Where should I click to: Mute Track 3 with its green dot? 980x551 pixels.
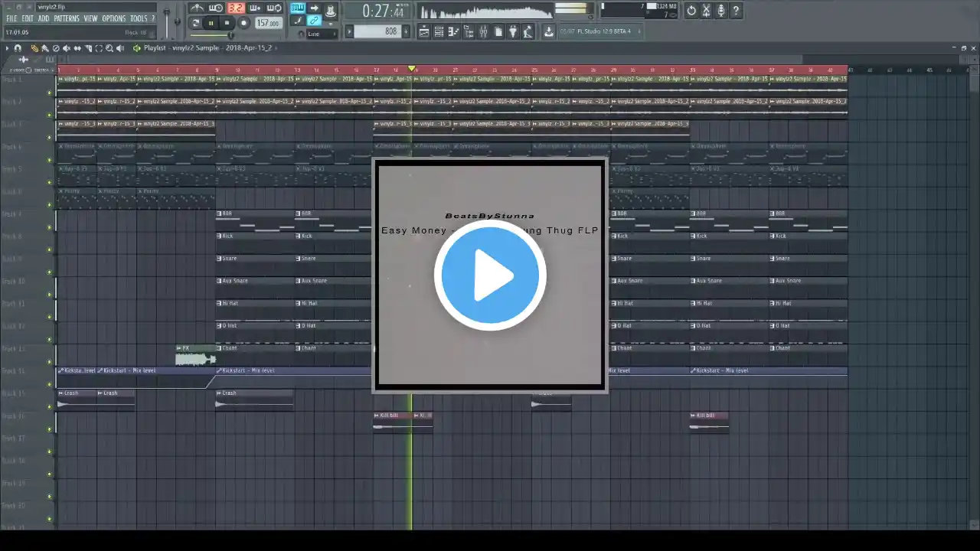(51, 138)
